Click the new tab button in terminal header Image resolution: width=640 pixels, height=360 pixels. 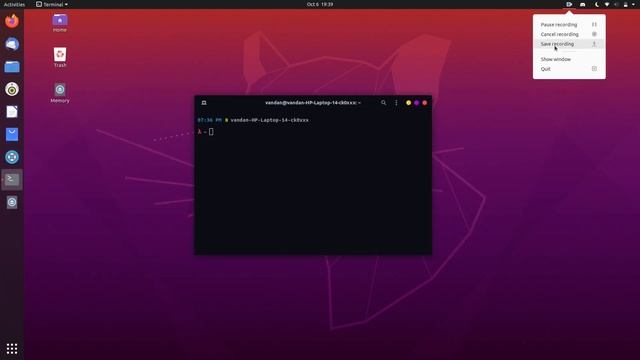pyautogui.click(x=204, y=103)
